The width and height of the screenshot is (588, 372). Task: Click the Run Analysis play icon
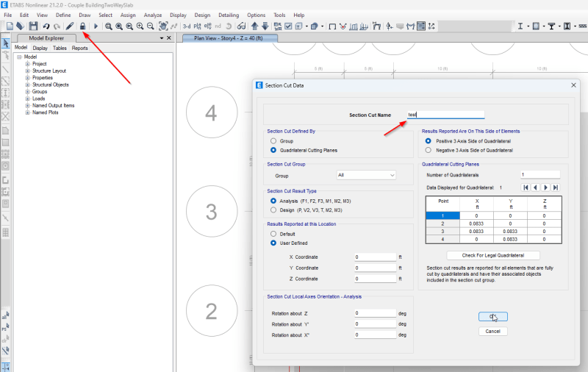coord(96,26)
